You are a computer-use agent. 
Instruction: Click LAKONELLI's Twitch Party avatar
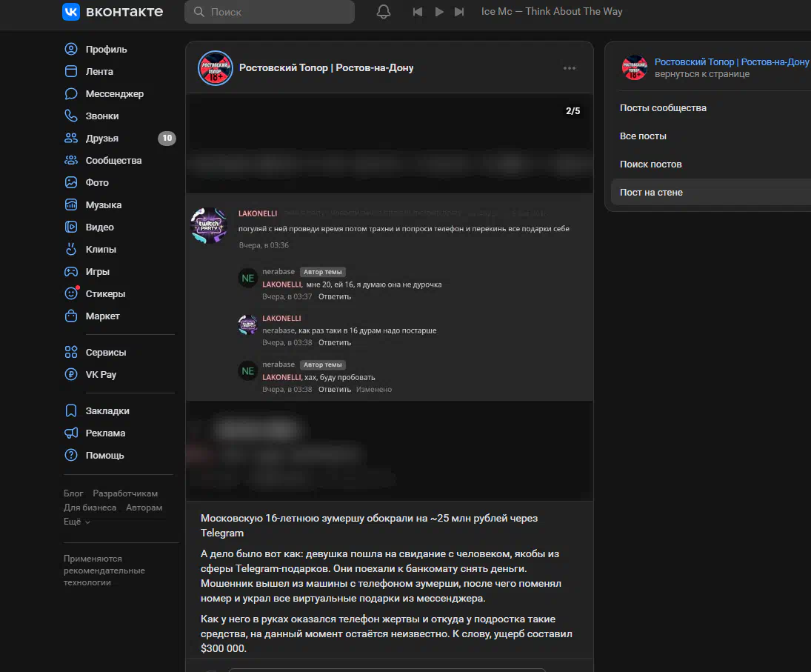pyautogui.click(x=209, y=225)
